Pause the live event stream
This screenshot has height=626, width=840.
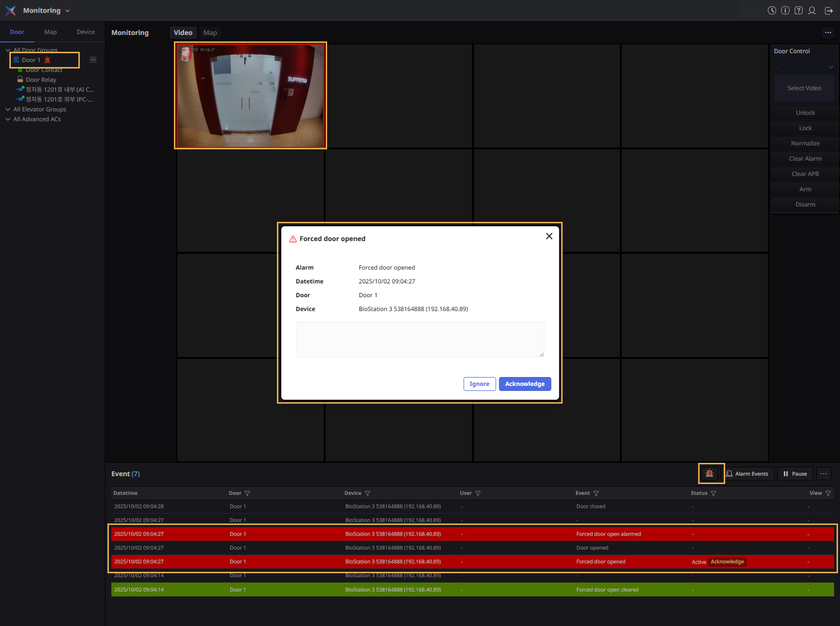pyautogui.click(x=795, y=474)
